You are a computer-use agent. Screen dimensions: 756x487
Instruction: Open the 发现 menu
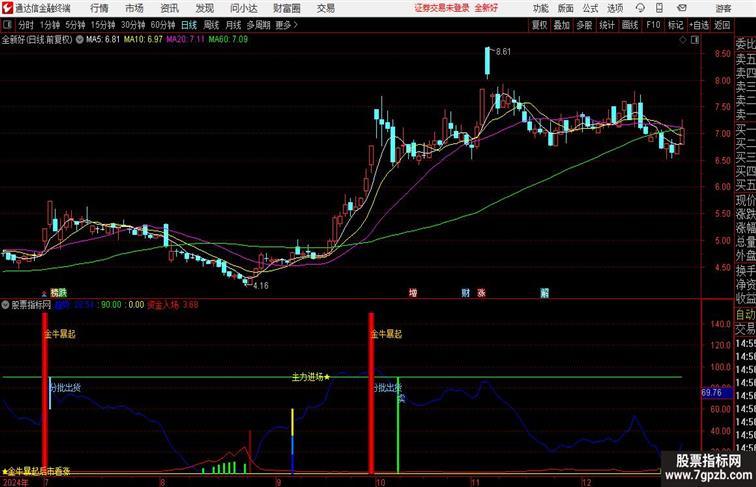[x=205, y=8]
